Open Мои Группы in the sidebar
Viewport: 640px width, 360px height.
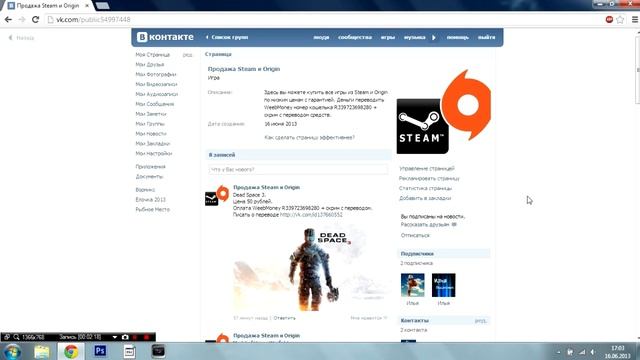[150, 124]
